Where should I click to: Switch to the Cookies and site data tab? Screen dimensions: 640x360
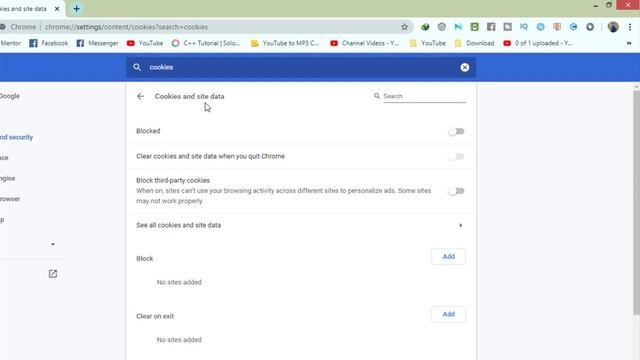[x=24, y=9]
